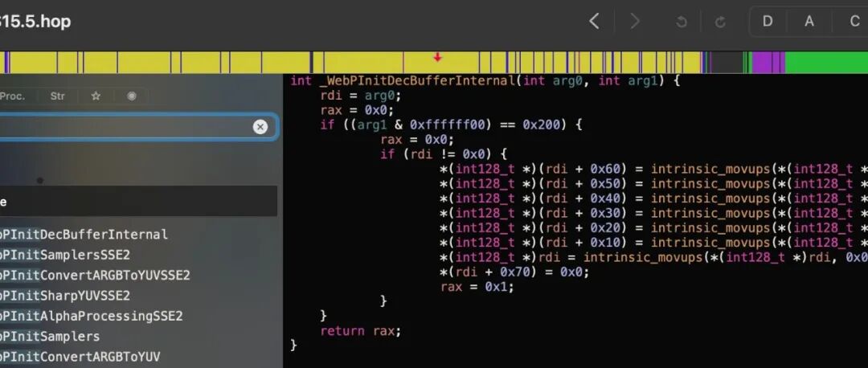Select the PInitAlphaProcessingSSE2 procedure row
The height and width of the screenshot is (368, 868).
[138, 317]
